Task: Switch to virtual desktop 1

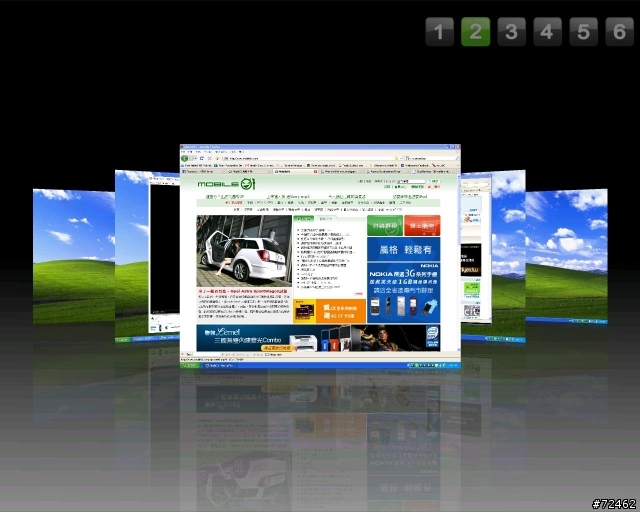Action: click(439, 31)
